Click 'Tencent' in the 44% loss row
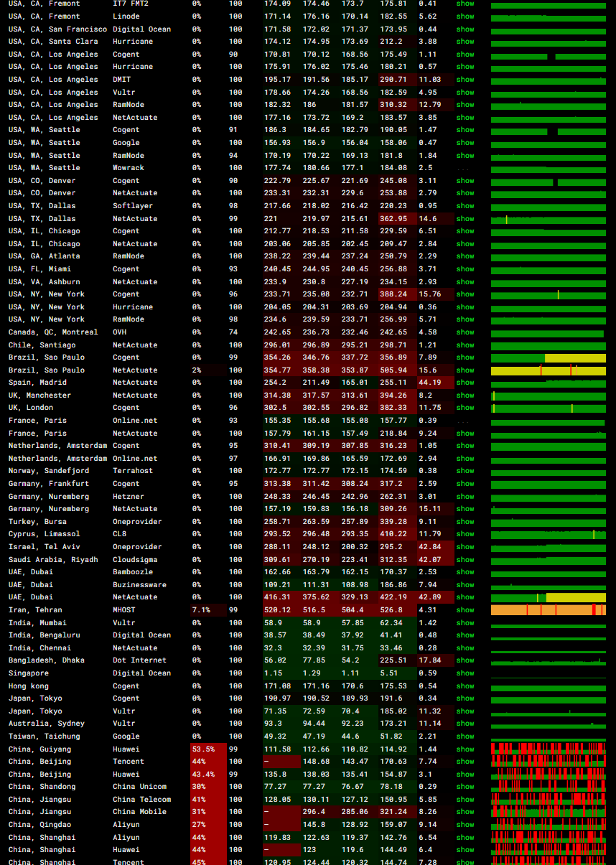 129,762
